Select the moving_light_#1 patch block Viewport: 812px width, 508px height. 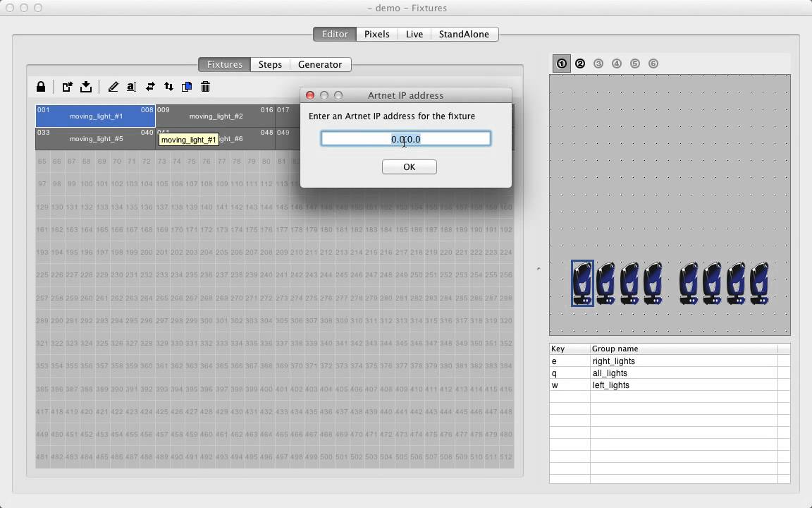(95, 116)
